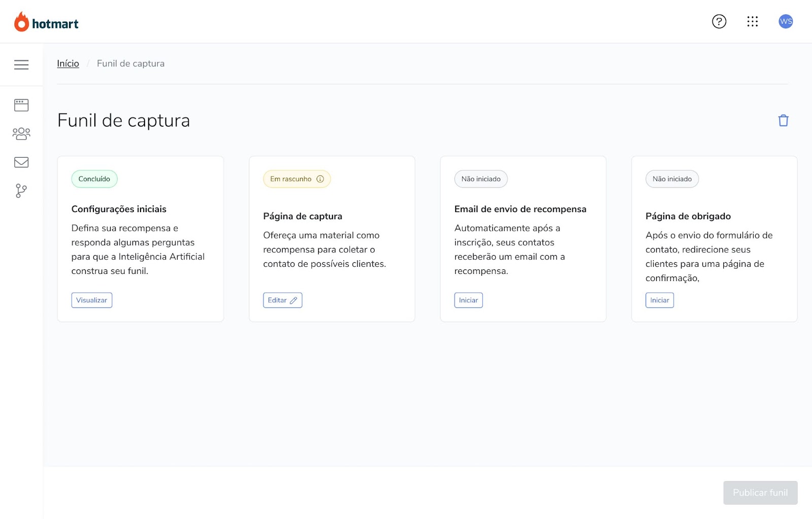Open the WS user avatar menu

coord(786,21)
